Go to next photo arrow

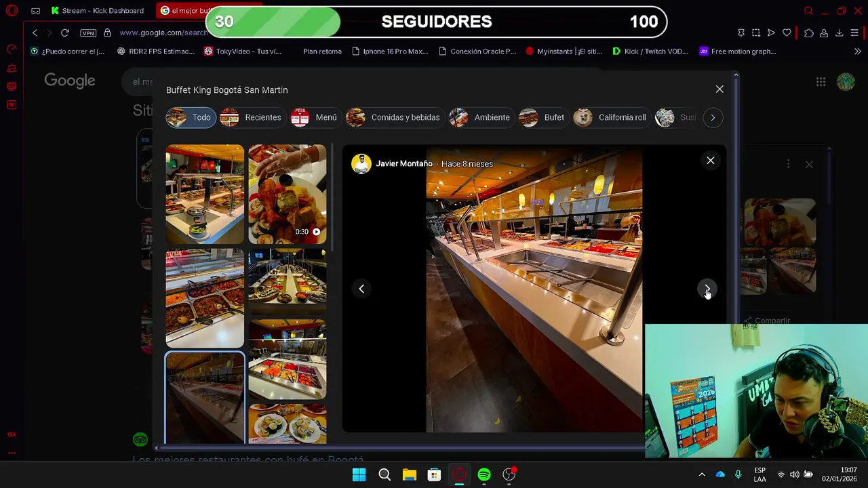707,289
